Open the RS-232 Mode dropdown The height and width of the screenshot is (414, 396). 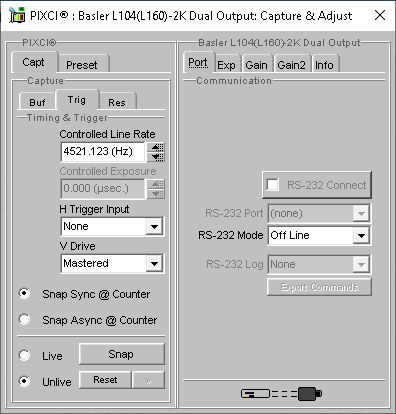tap(361, 235)
